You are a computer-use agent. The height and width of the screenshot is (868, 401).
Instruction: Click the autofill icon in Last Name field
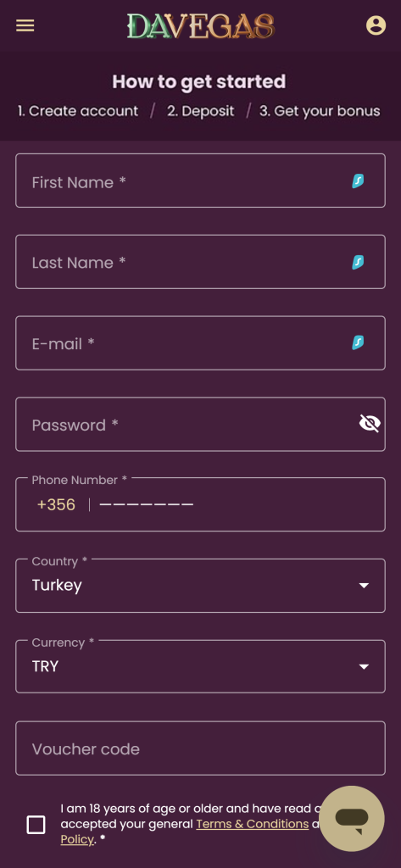[x=359, y=262]
